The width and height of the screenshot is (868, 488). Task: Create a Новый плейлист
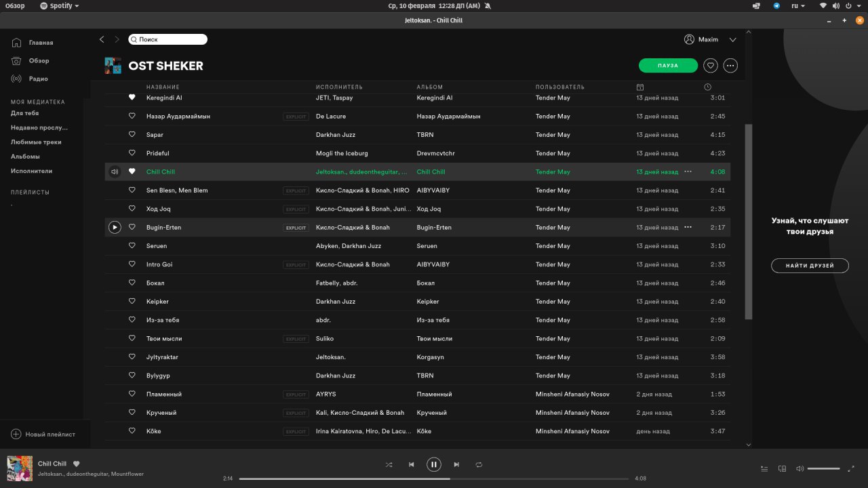pyautogui.click(x=43, y=434)
